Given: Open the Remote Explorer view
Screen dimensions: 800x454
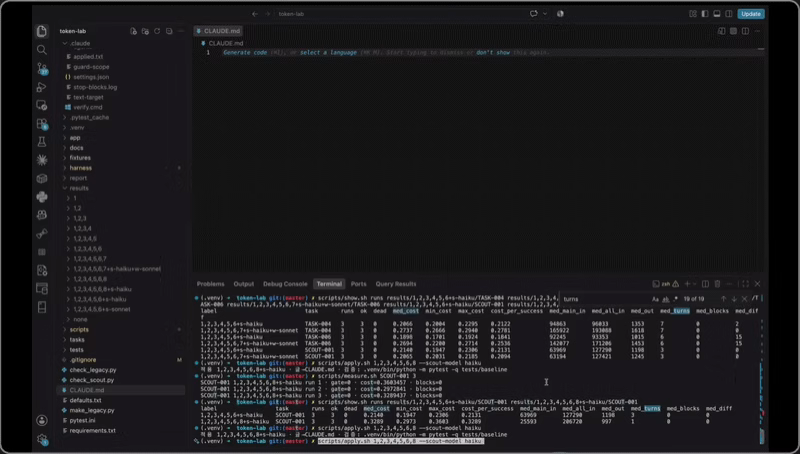Looking at the screenshot, I should (42, 105).
